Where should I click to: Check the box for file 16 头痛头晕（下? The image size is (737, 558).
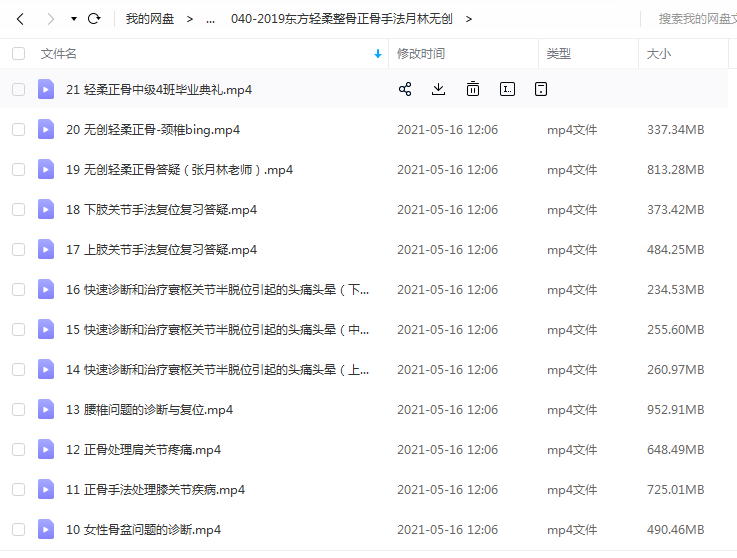(x=18, y=289)
